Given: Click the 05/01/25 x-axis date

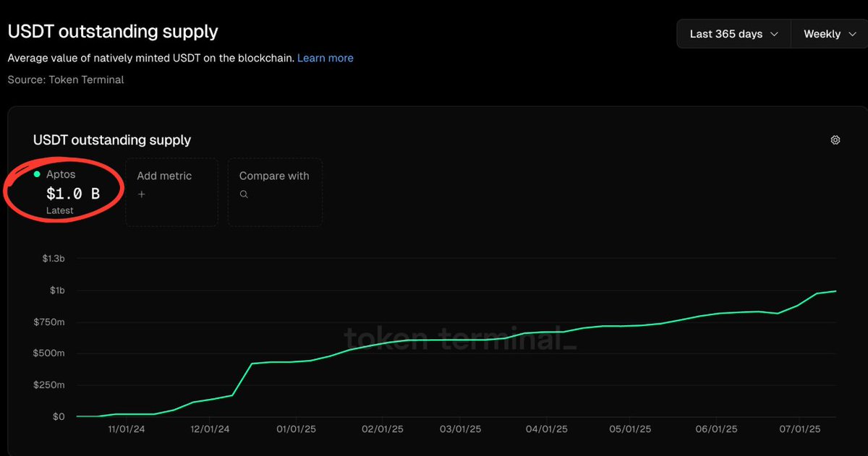Looking at the screenshot, I should (630, 429).
